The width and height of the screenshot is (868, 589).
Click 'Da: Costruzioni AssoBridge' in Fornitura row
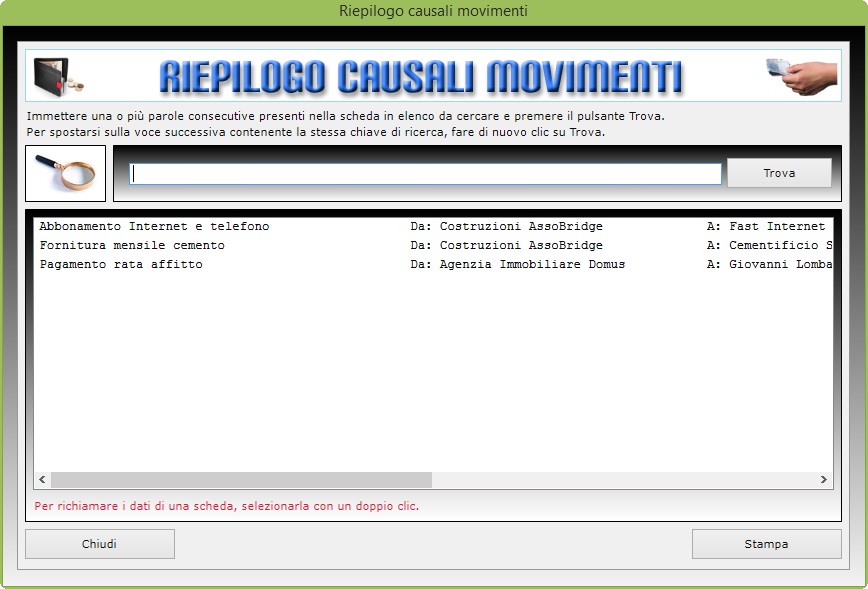tap(507, 245)
